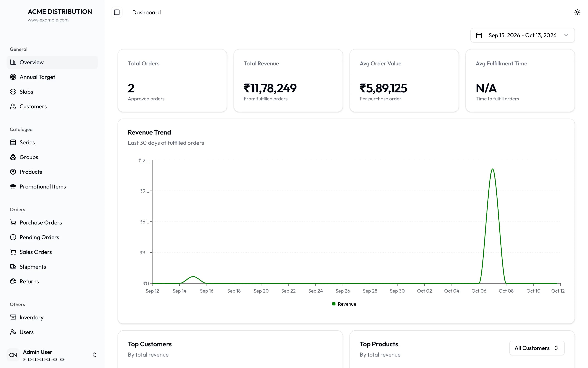The image size is (588, 368).
Task: Open the Products catalogue page
Action: [52, 172]
